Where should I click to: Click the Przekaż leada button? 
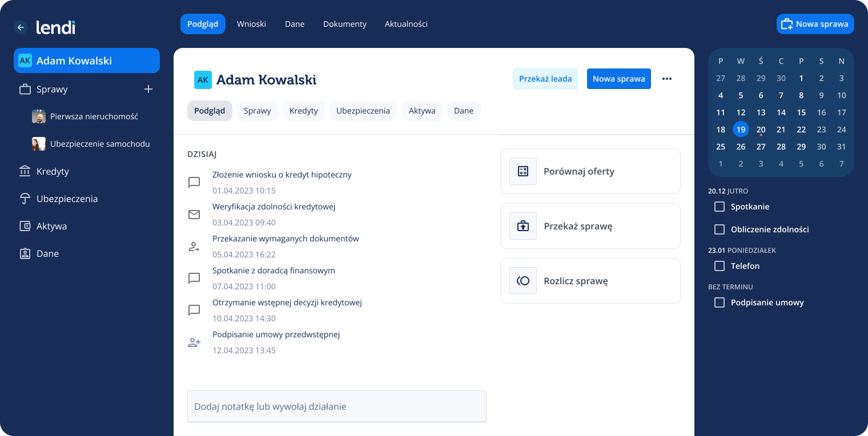[x=545, y=79]
